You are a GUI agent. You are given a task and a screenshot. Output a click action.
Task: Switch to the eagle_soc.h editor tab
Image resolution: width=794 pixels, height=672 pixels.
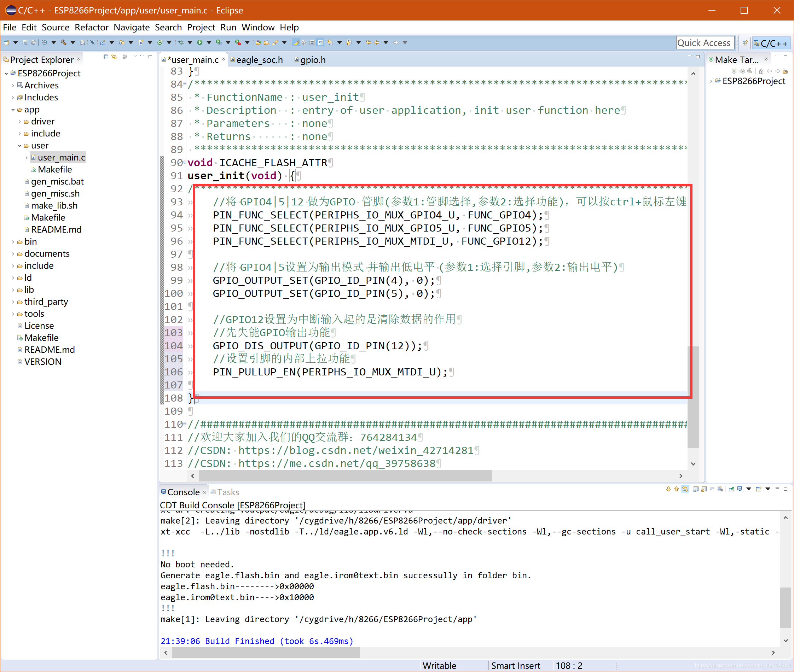(x=259, y=60)
